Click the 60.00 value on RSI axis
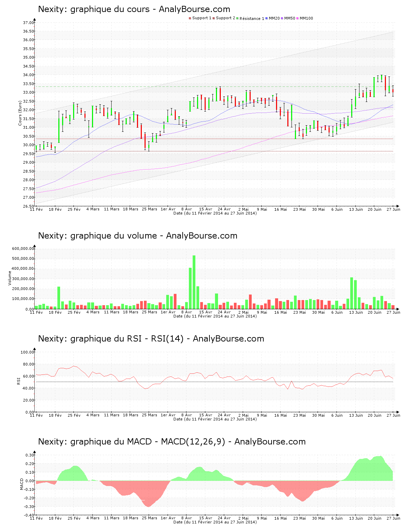 pyautogui.click(x=28, y=376)
